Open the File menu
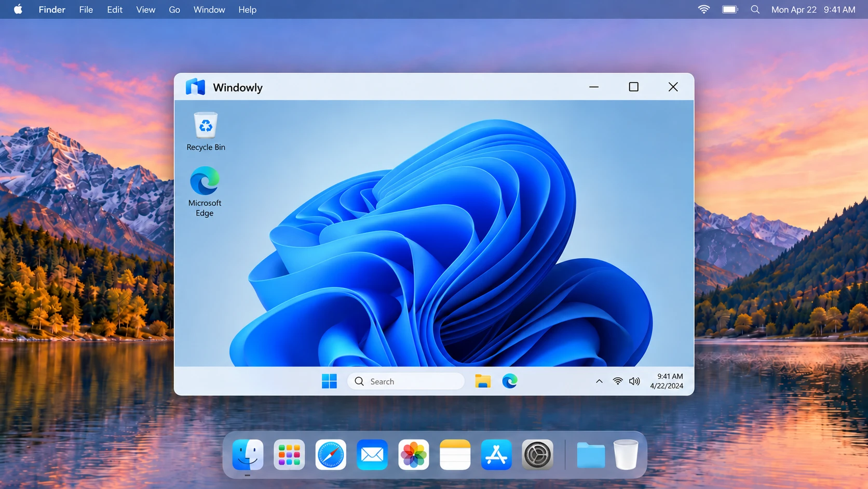 (86, 9)
